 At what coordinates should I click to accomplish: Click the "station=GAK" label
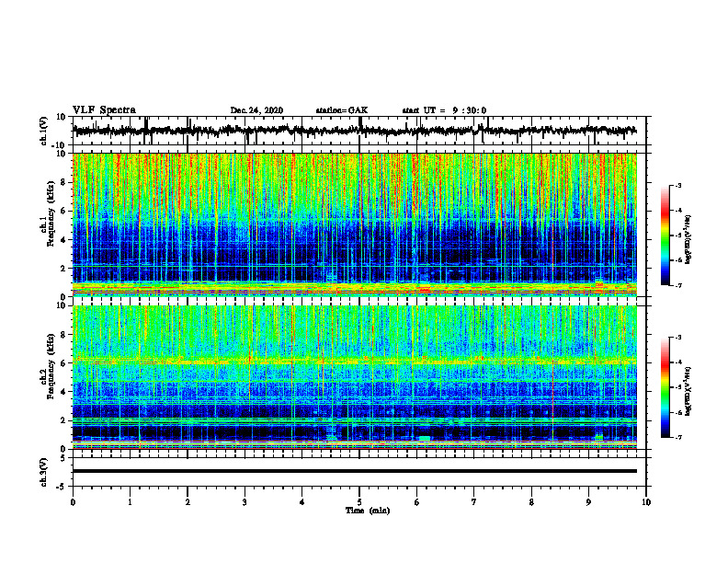click(x=342, y=110)
